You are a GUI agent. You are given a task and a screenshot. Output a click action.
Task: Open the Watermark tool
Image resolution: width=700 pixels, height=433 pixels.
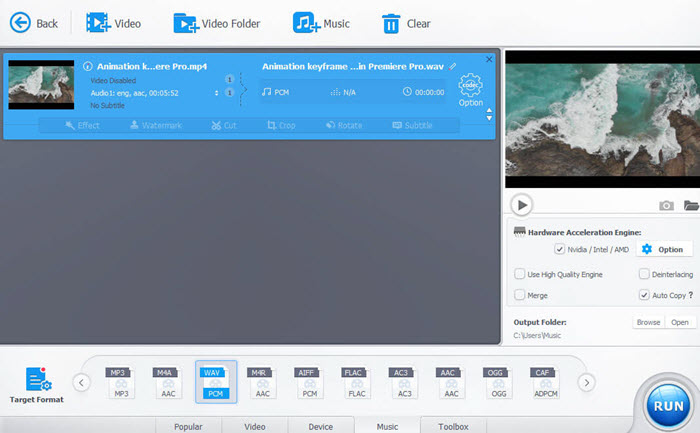tap(156, 125)
